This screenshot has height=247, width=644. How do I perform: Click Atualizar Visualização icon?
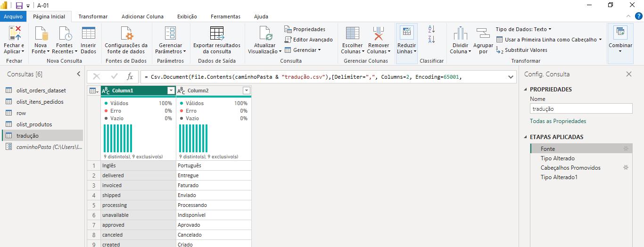(x=266, y=33)
